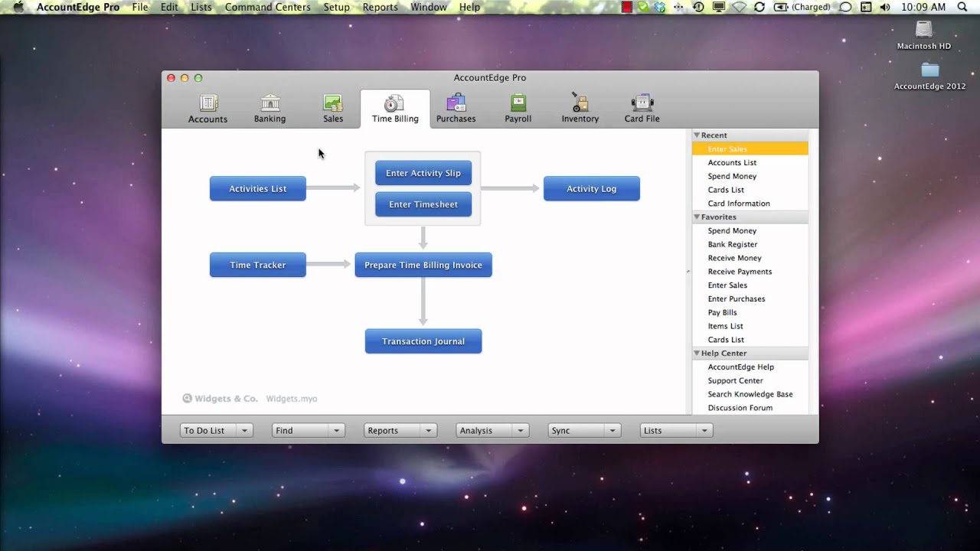Open the Sales command center
Screen dimensions: 980x551
(x=333, y=109)
